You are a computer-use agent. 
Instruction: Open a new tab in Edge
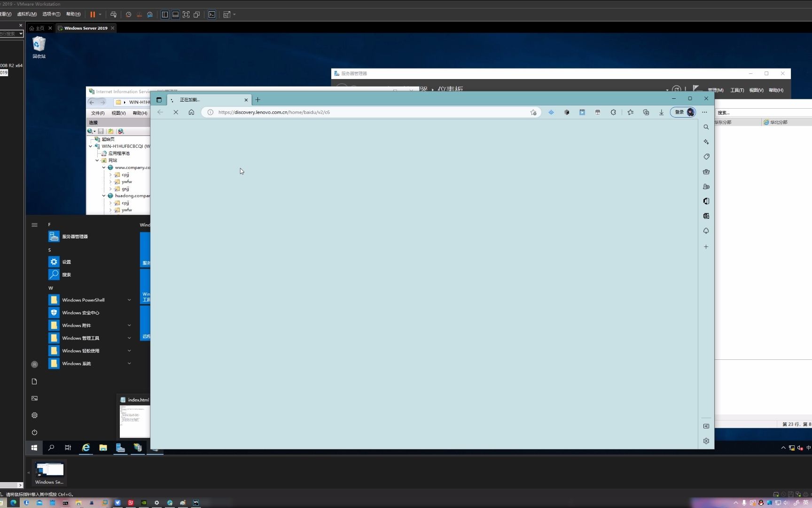pos(258,100)
